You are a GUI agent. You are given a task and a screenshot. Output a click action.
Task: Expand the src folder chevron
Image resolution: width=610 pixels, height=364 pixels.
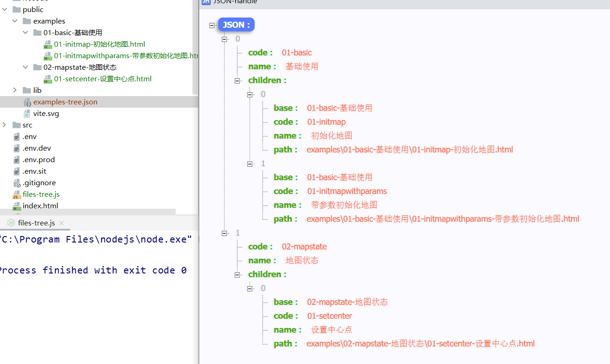coord(4,125)
